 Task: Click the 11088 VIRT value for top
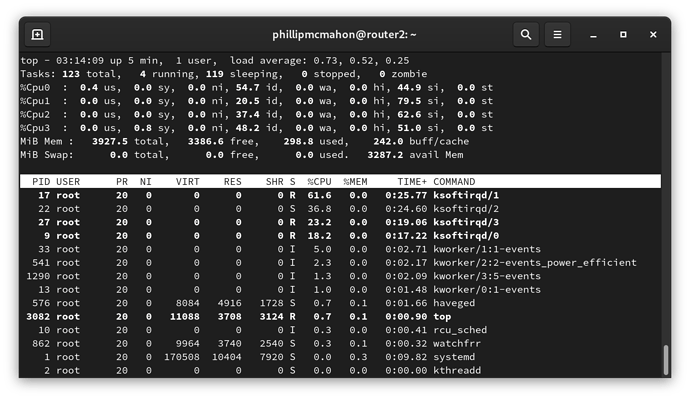point(184,317)
